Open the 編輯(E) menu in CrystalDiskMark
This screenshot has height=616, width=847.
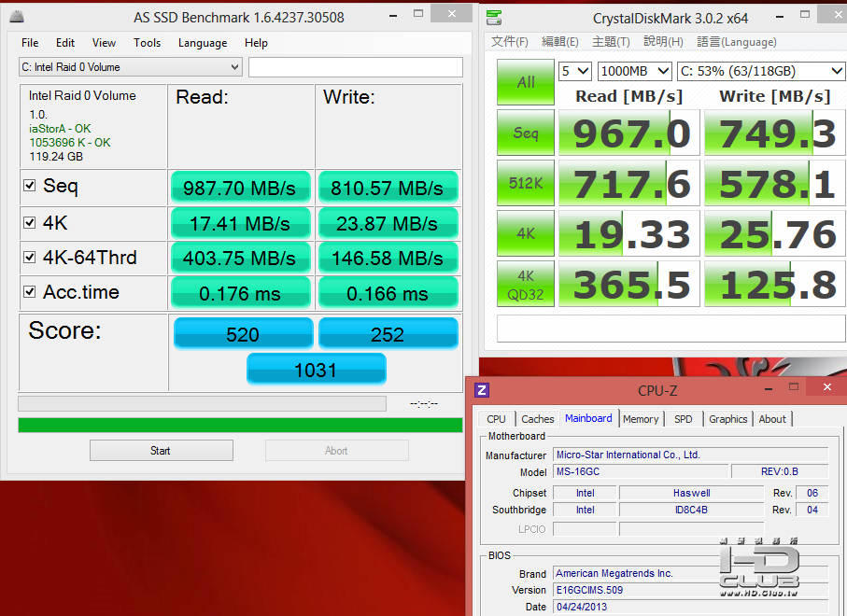[559, 42]
